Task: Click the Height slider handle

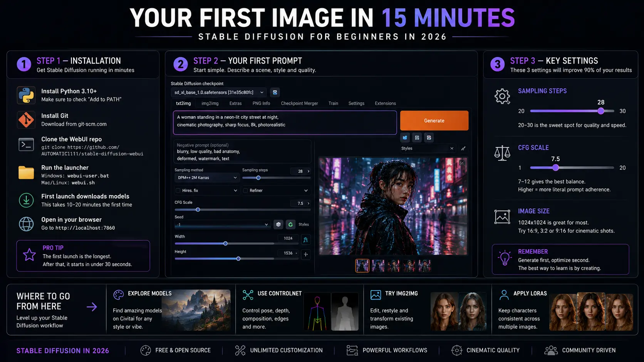Action: [x=238, y=259]
